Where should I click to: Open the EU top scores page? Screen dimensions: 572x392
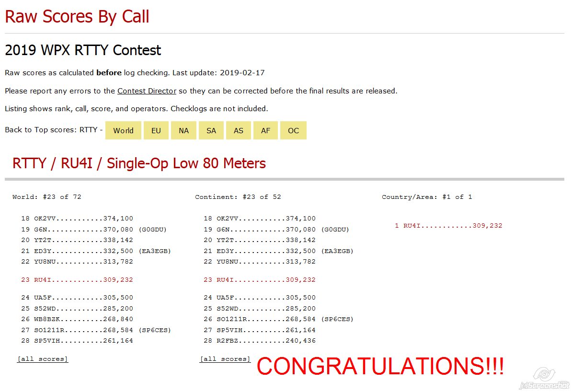pos(156,130)
